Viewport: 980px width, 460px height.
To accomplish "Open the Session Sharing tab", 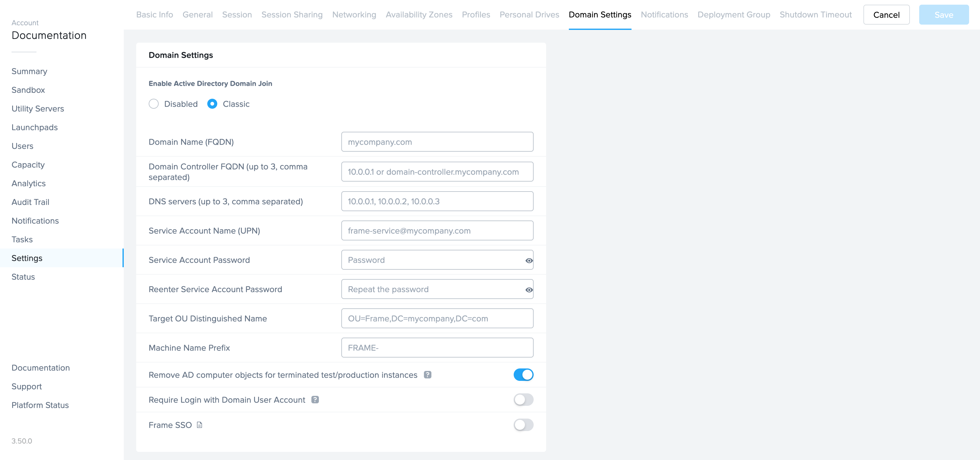I will click(x=292, y=14).
